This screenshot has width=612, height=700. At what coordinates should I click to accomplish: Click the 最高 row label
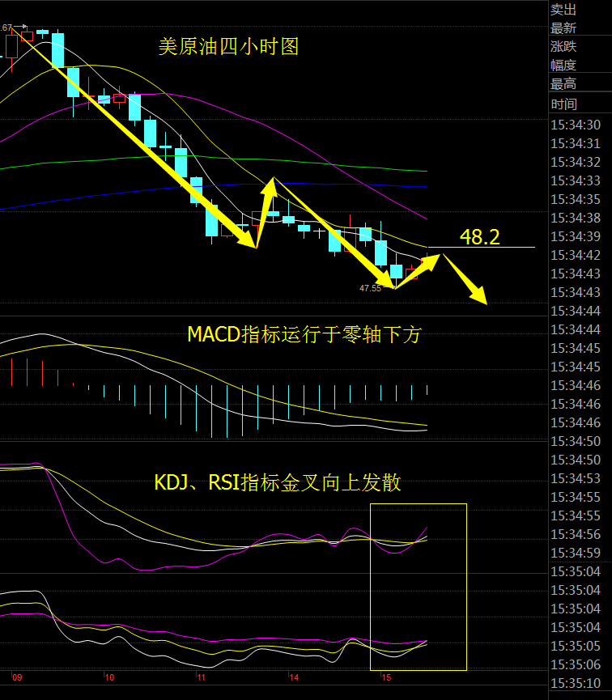[563, 84]
